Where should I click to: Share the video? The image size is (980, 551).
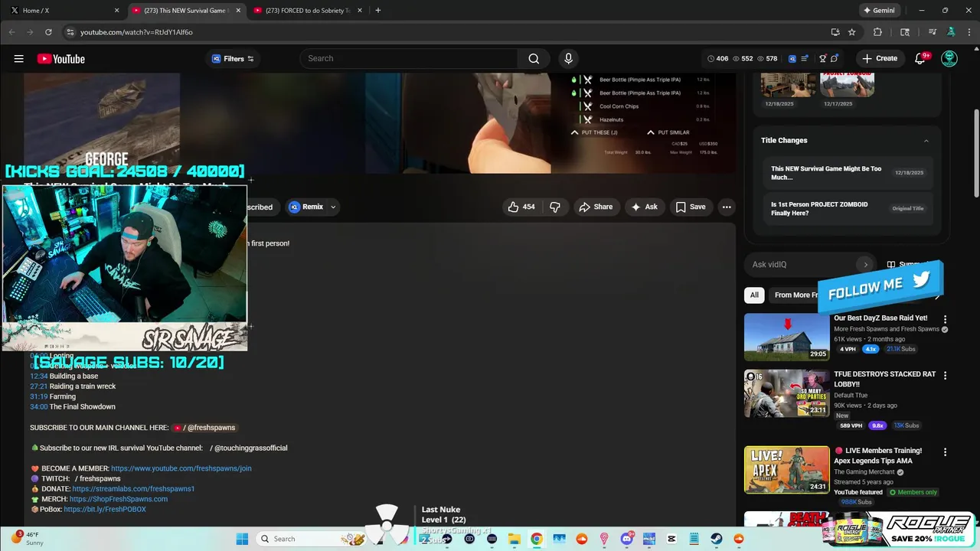(x=596, y=207)
